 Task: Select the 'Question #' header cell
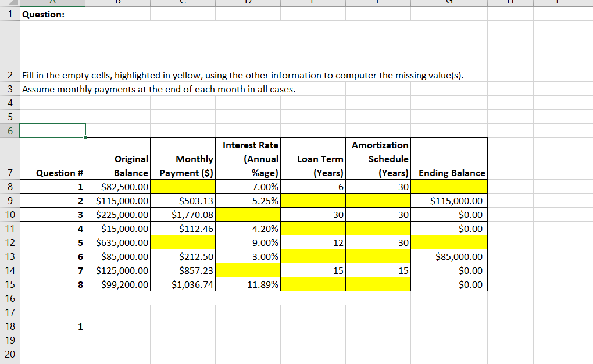[52, 159]
